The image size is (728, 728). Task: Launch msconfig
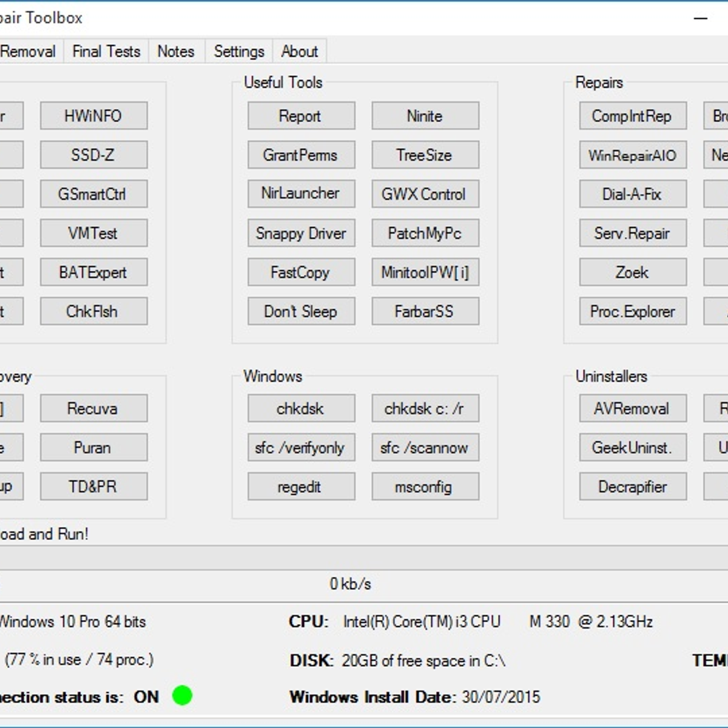click(x=425, y=487)
